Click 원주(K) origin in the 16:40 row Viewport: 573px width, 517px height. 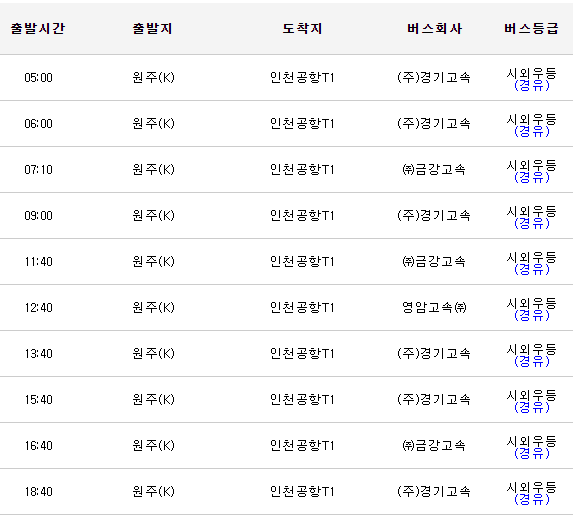pyautogui.click(x=153, y=446)
